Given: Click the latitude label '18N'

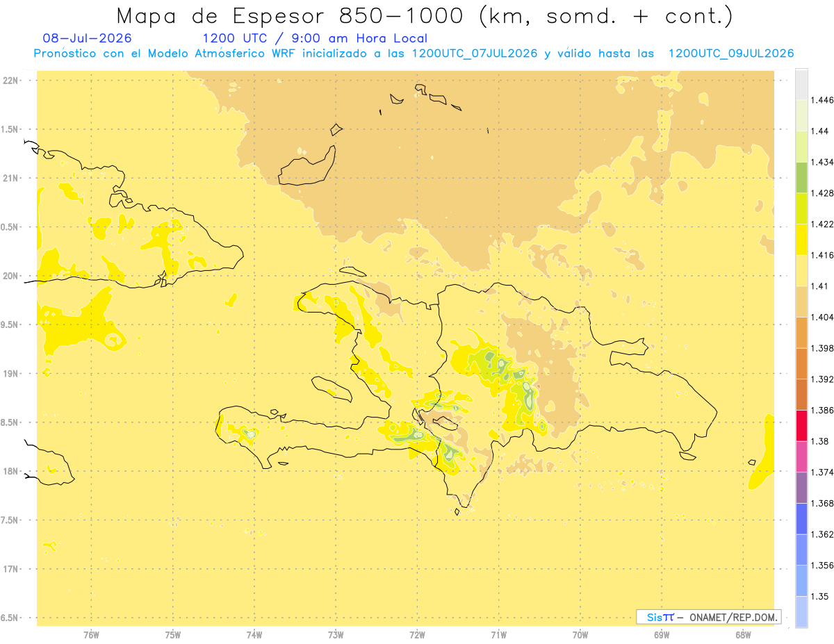Looking at the screenshot, I should [11, 471].
